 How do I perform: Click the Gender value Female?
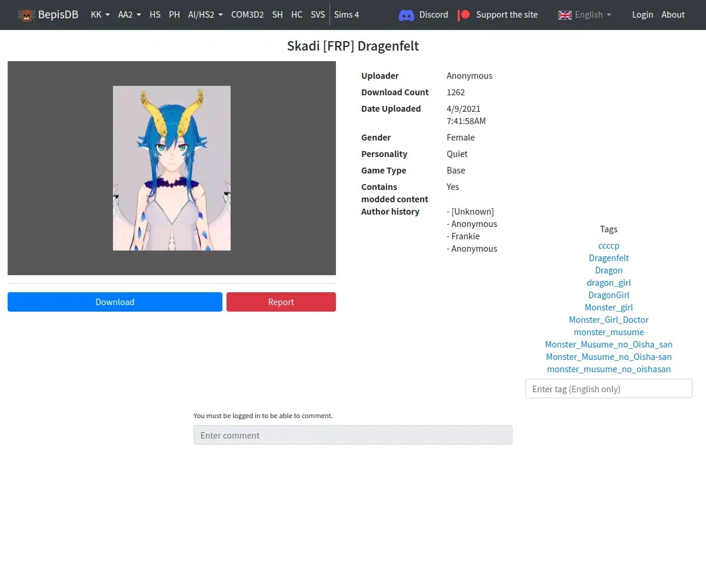click(x=461, y=138)
